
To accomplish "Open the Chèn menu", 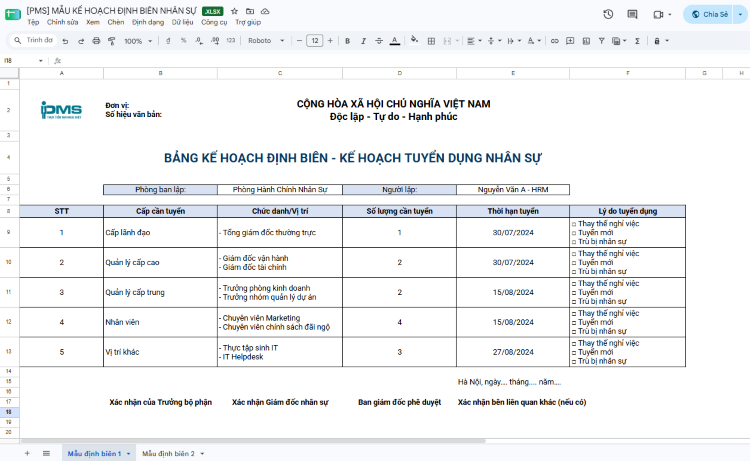I will pyautogui.click(x=116, y=22).
